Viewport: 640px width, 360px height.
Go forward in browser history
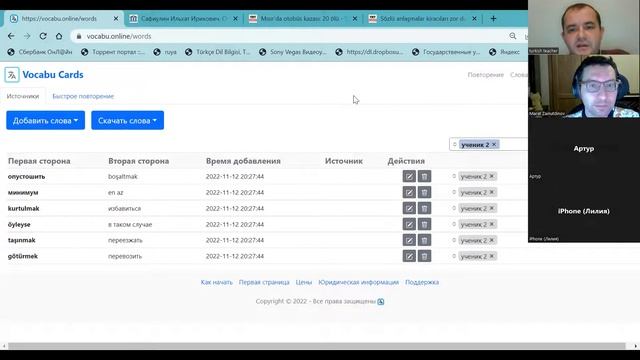[x=27, y=36]
